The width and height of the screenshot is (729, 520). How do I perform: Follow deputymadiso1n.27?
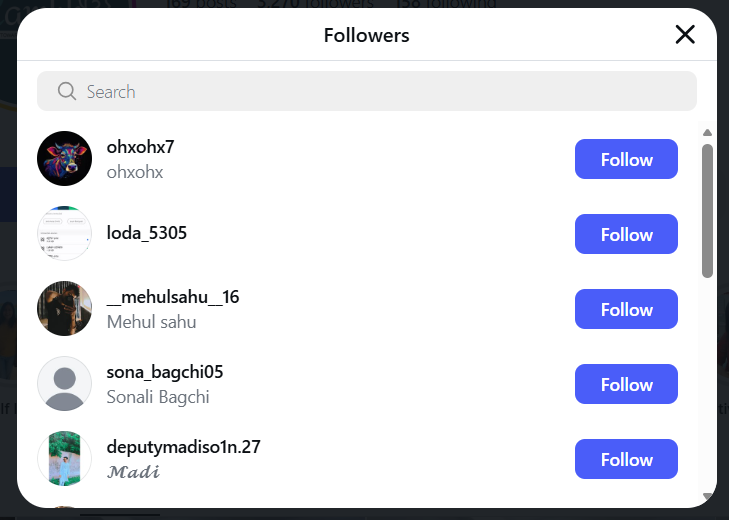coord(626,459)
